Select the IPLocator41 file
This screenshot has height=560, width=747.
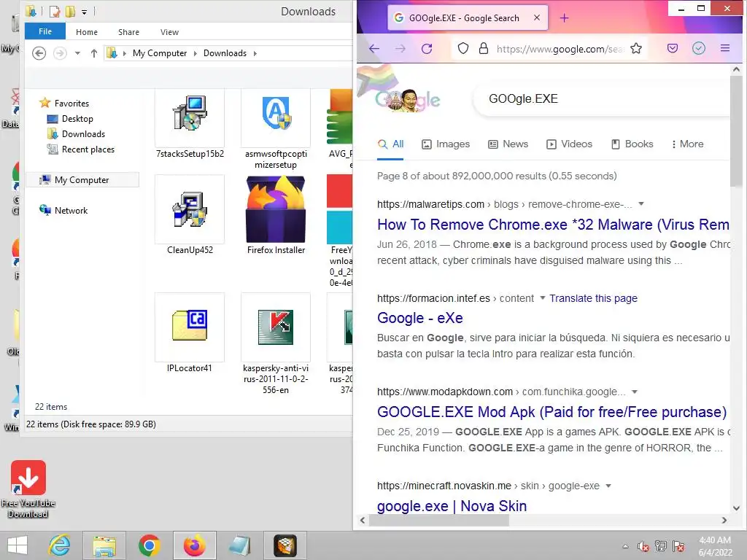[190, 333]
